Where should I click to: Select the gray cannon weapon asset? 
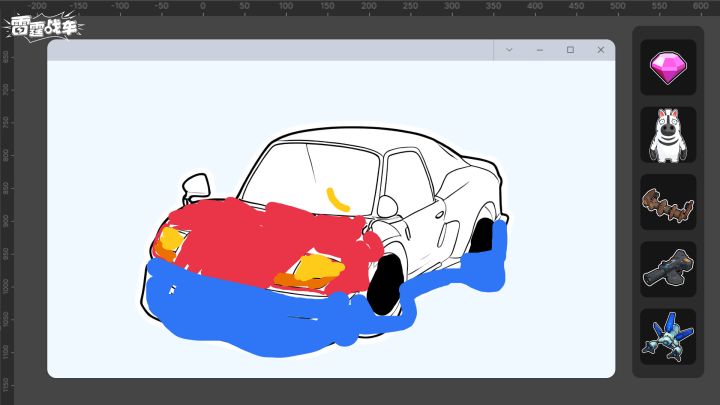pyautogui.click(x=668, y=270)
